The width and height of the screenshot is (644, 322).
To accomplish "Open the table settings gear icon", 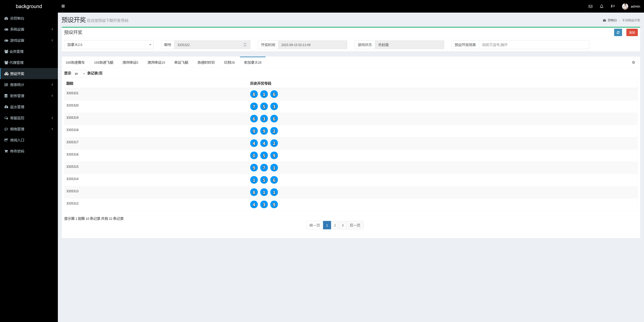I will click(x=633, y=63).
